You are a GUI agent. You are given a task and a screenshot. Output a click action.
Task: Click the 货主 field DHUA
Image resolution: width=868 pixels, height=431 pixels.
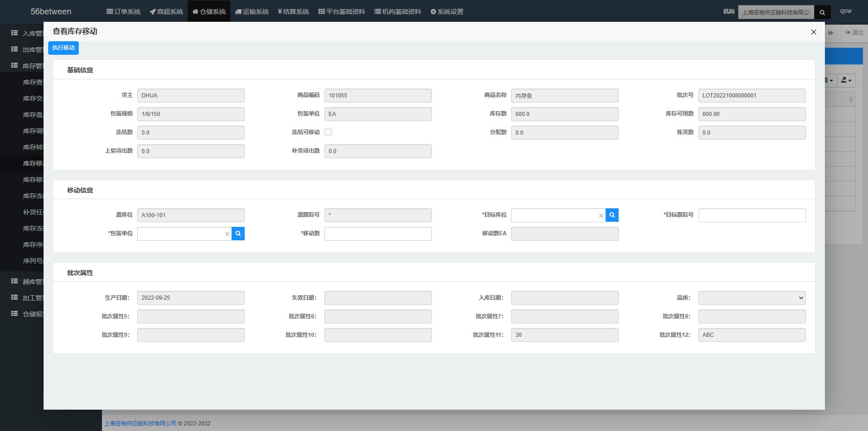pyautogui.click(x=190, y=96)
